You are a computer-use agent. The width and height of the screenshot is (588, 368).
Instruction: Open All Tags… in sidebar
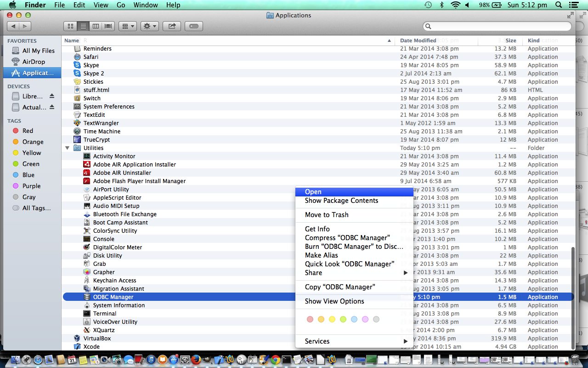pyautogui.click(x=32, y=208)
